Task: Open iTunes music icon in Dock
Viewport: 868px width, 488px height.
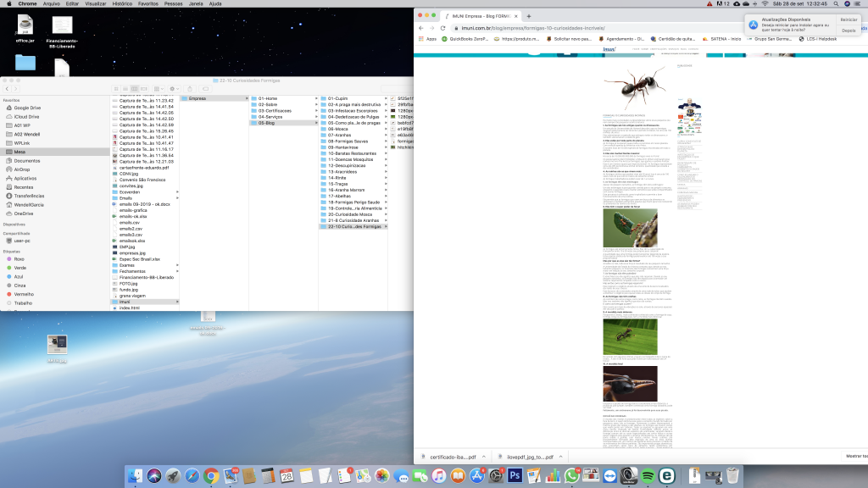Action: (439, 476)
